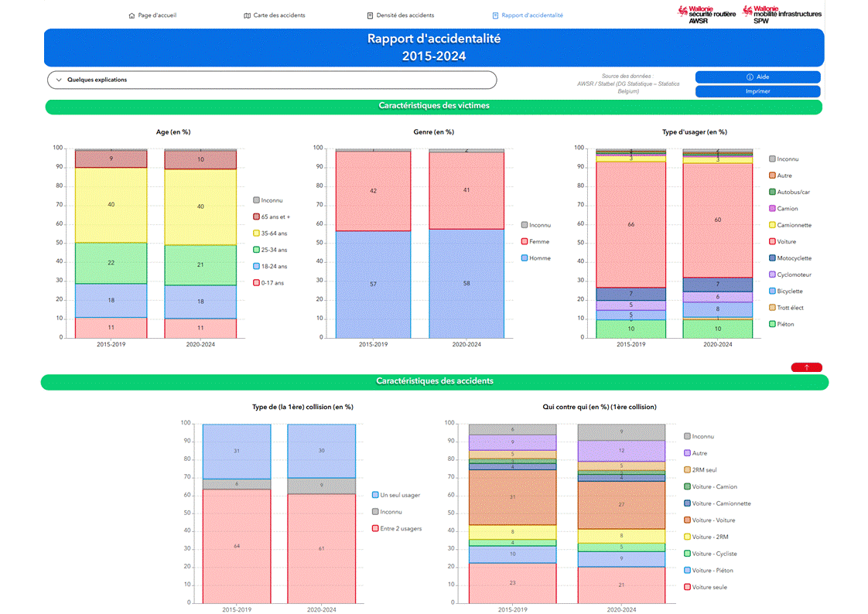The image size is (868, 614).
Task: Click the Wallonie AWSR logo
Action: (x=707, y=15)
